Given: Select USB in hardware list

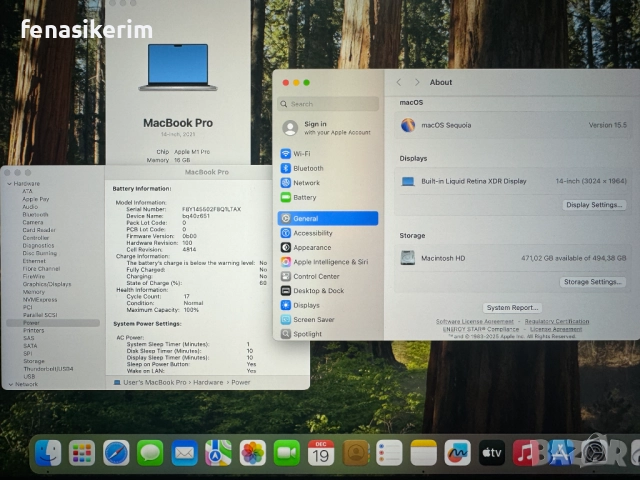Looking at the screenshot, I should point(29,376).
